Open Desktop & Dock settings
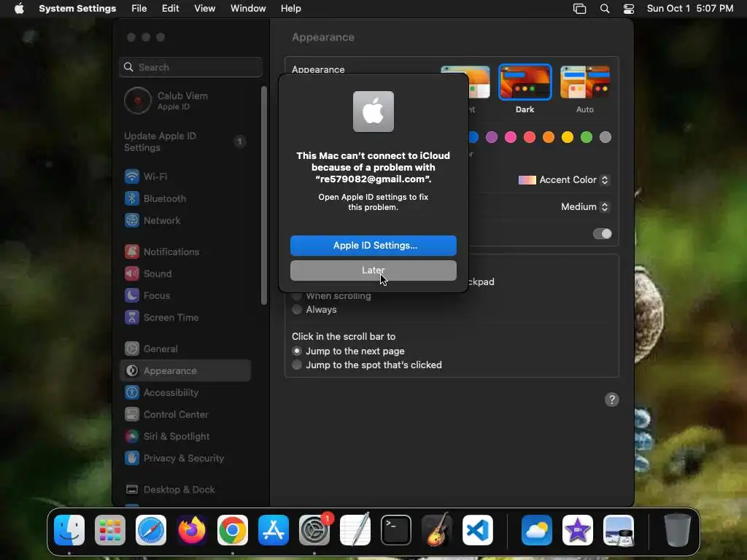This screenshot has height=560, width=747. (x=185, y=490)
